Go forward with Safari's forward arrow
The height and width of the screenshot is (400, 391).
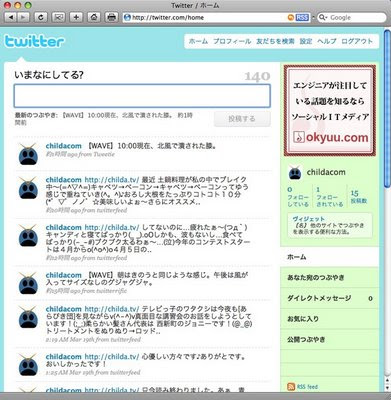pos(23,17)
